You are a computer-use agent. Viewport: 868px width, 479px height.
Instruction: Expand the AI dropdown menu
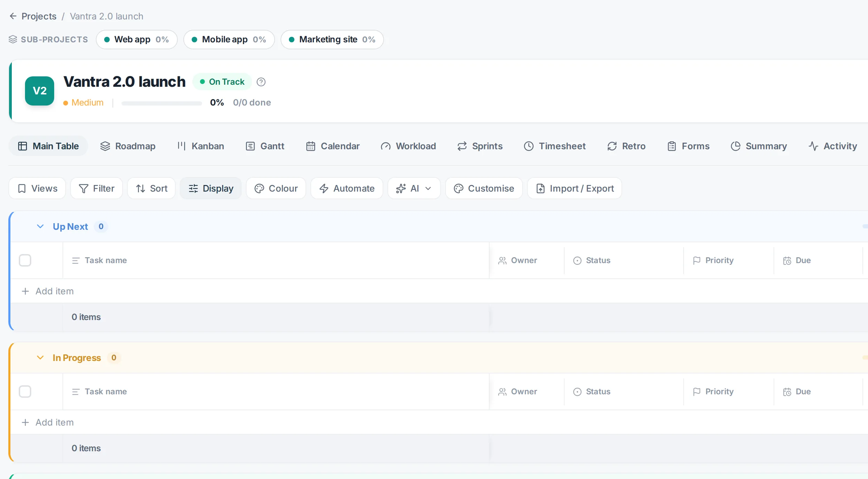[x=414, y=188]
